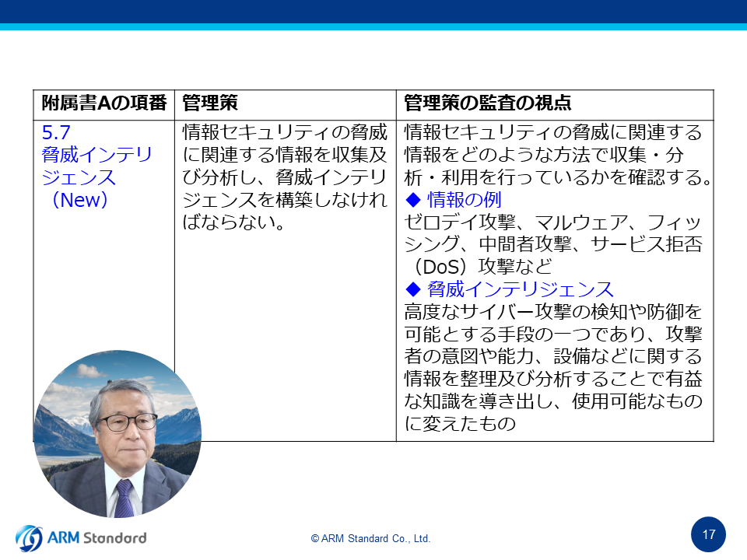Click the text ばならない。 in the 管理策 cell
747x560 pixels.
pyautogui.click(x=233, y=222)
